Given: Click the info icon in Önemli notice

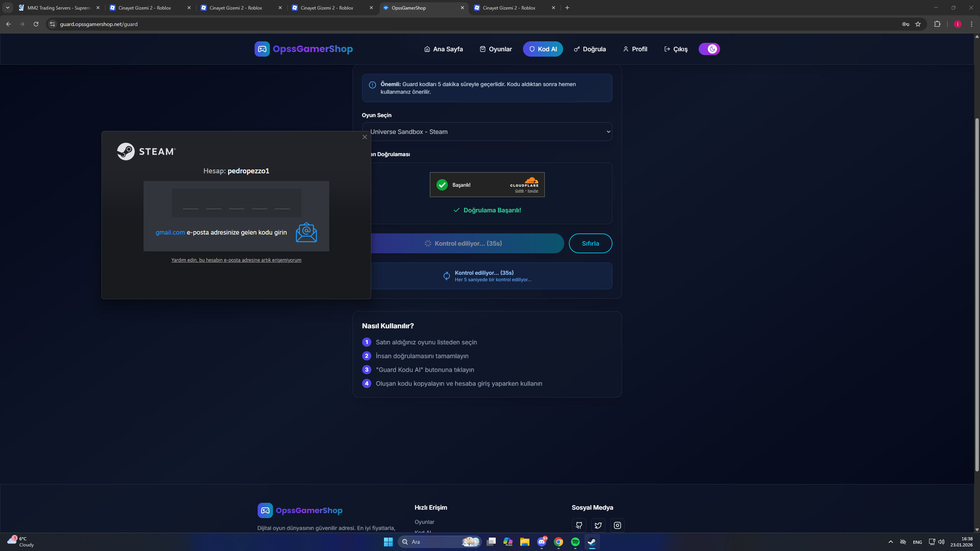Looking at the screenshot, I should tap(372, 85).
